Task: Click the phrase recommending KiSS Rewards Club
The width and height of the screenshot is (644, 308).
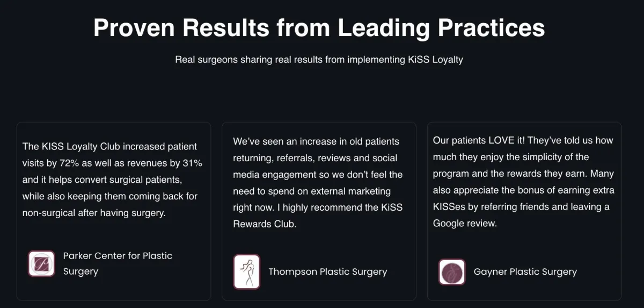Action: click(318, 216)
